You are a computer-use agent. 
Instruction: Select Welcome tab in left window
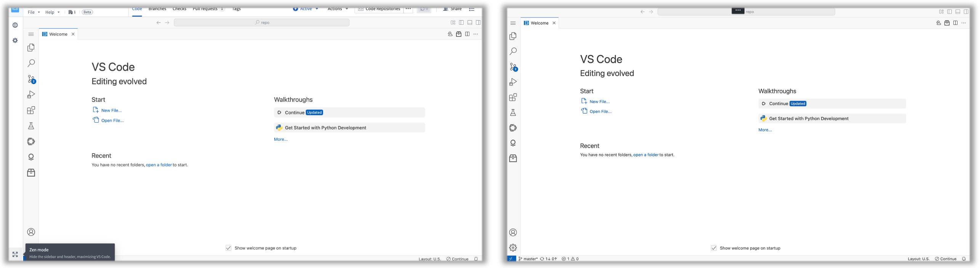[x=58, y=34]
